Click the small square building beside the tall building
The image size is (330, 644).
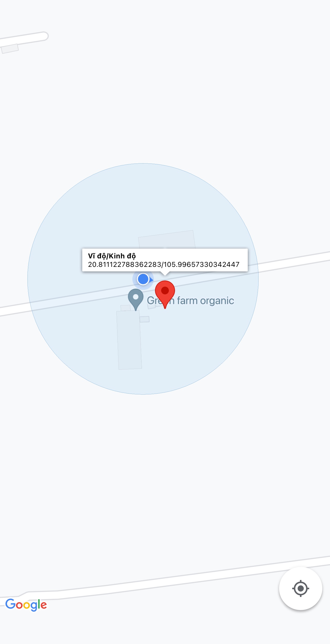[144, 319]
